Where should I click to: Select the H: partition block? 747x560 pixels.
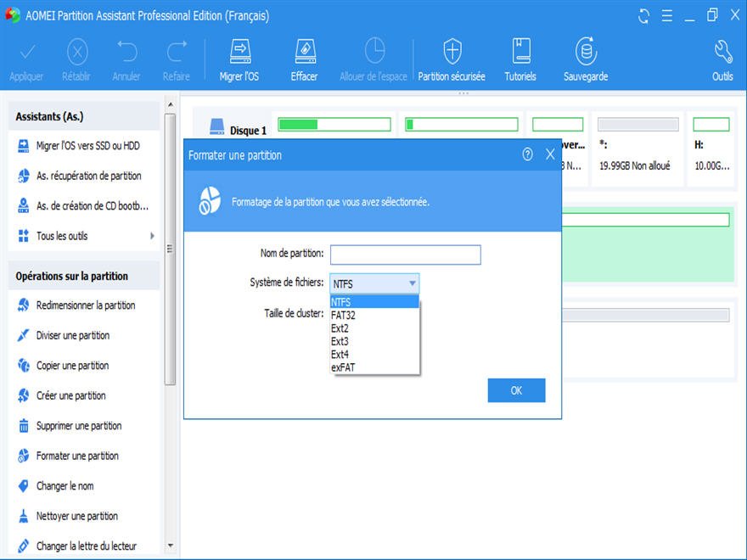click(711, 148)
